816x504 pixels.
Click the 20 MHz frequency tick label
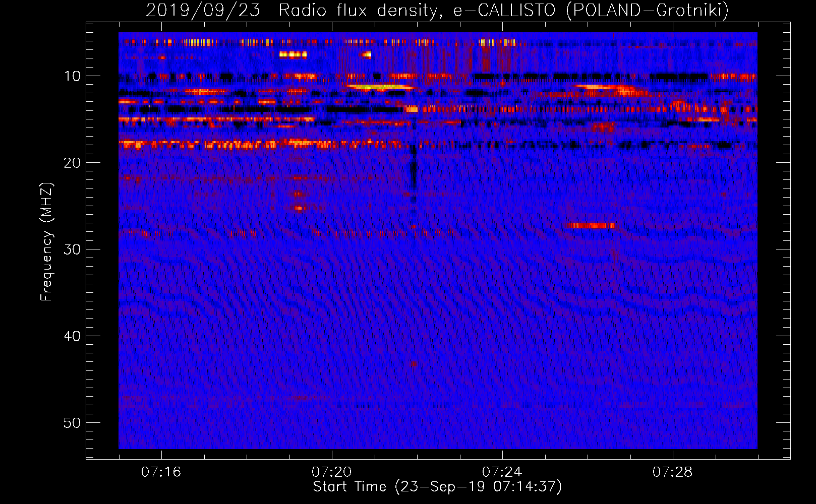tap(72, 163)
